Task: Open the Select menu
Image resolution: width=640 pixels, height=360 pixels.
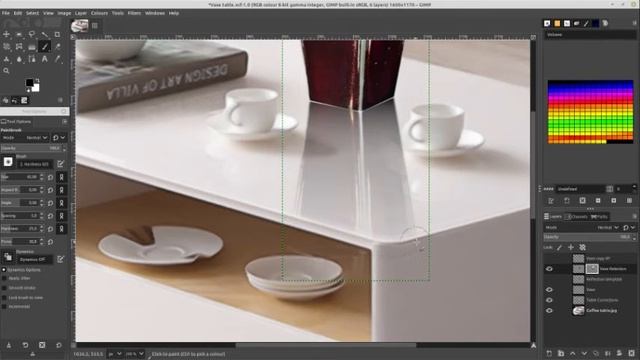Action: pyautogui.click(x=32, y=13)
